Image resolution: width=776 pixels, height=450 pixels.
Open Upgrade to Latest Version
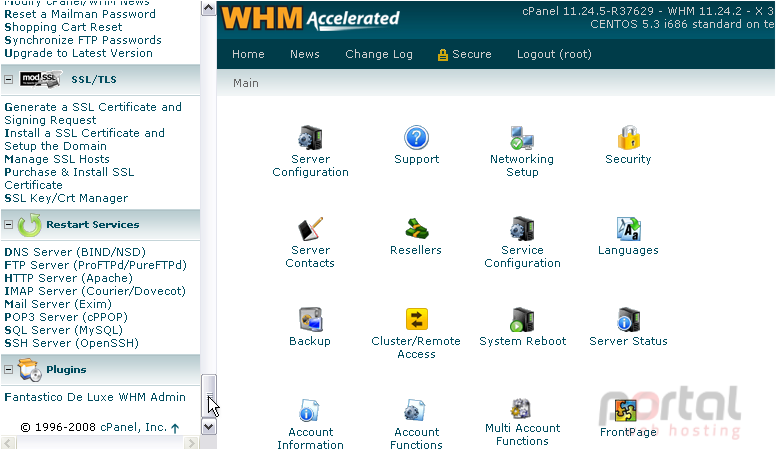coord(78,53)
